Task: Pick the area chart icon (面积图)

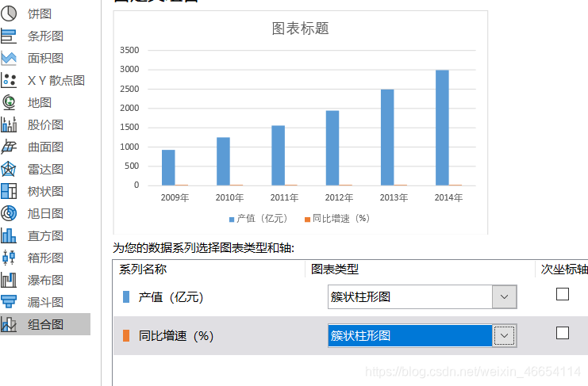Action: 9,58
